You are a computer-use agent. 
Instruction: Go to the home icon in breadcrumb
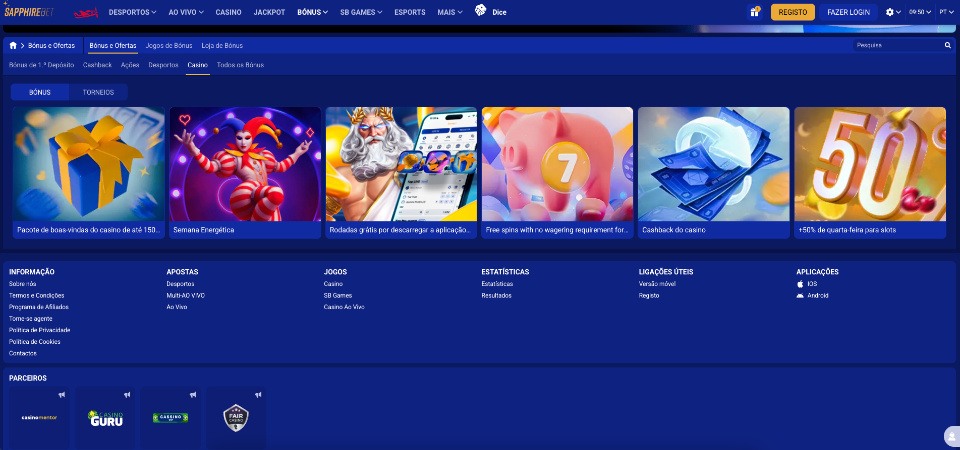tap(13, 45)
